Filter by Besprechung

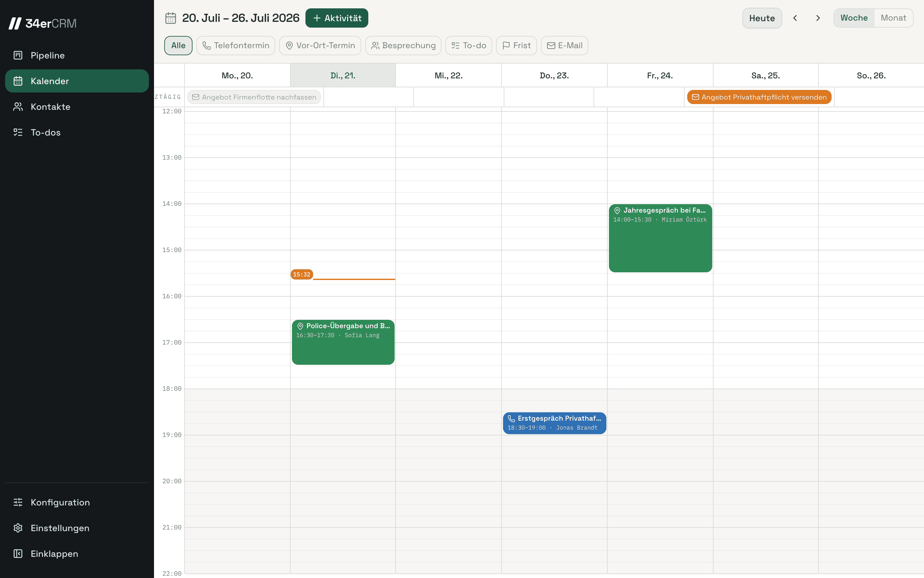point(403,46)
